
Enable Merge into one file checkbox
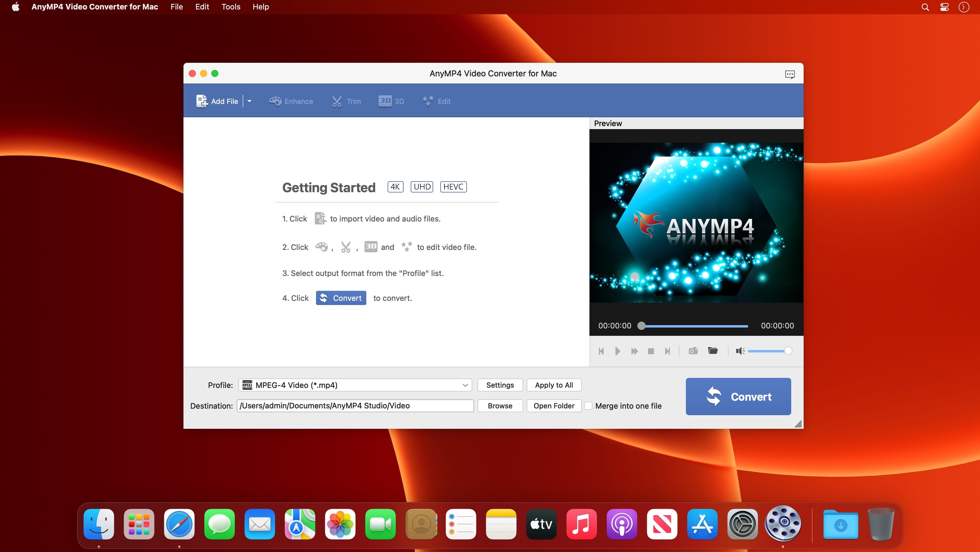588,406
